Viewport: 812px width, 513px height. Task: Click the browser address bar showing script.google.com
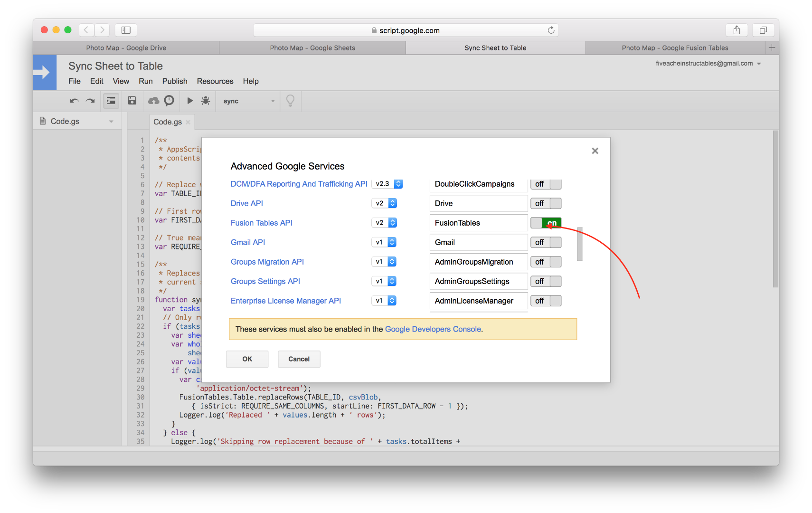[406, 30]
